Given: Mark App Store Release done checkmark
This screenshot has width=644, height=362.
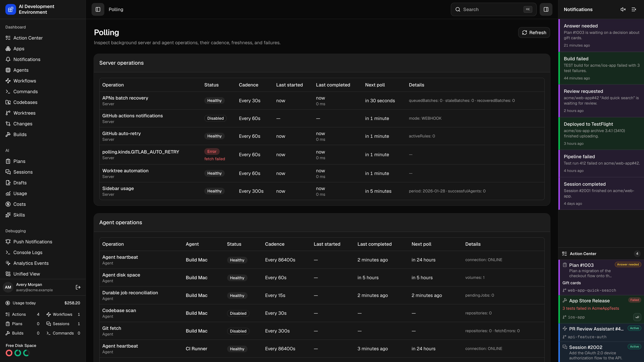Looking at the screenshot, I should point(637,317).
